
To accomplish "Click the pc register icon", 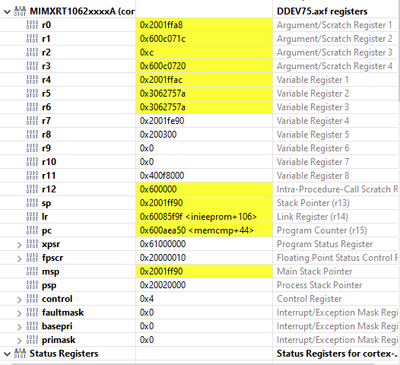I will (32, 230).
